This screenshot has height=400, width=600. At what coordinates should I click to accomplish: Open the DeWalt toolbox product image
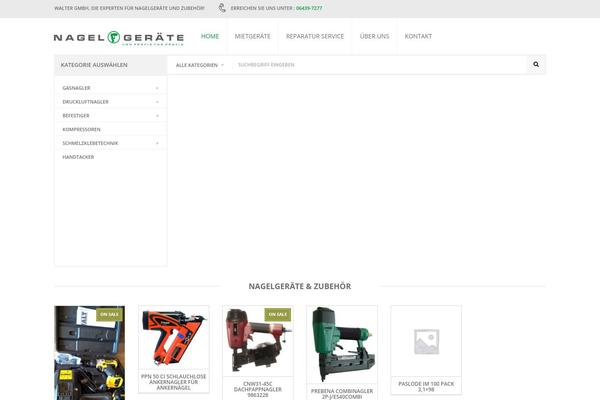(x=90, y=353)
